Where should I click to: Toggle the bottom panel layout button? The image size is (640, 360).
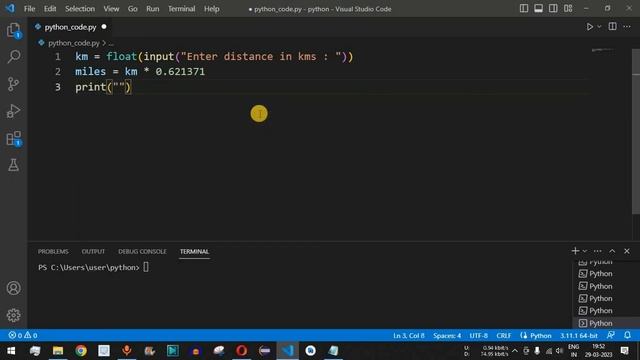pos(538,9)
